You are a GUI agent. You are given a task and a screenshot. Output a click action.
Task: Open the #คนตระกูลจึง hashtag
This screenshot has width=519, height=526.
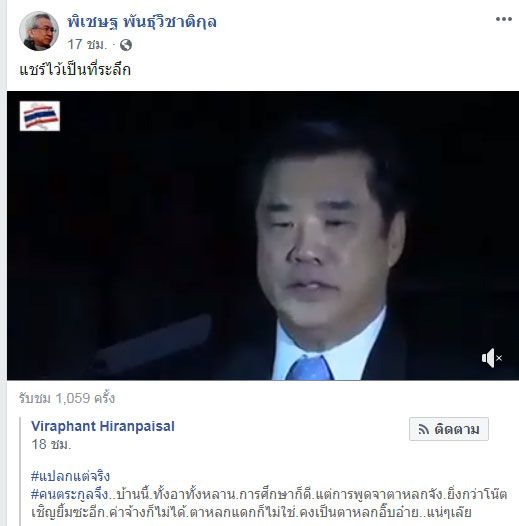69,494
